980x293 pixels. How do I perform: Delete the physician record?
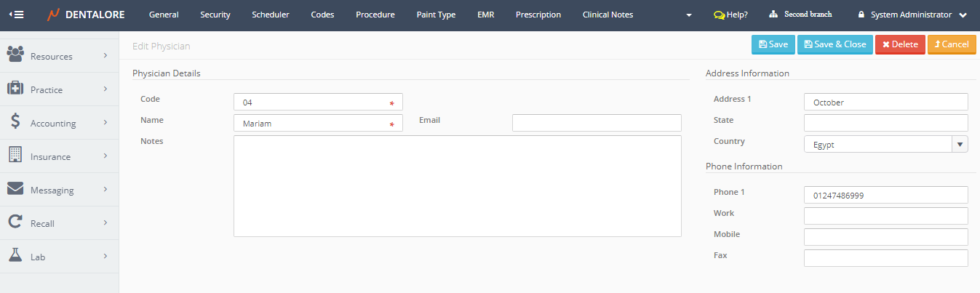tap(900, 44)
